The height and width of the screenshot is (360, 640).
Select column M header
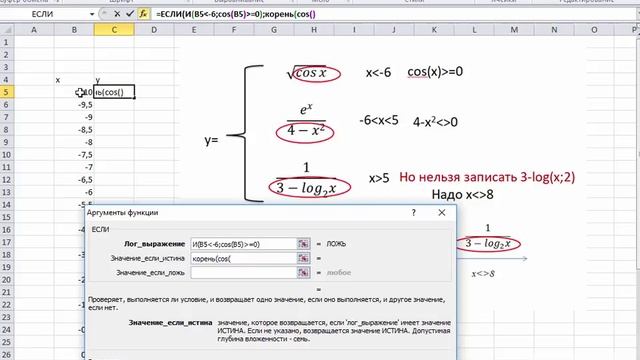tap(514, 30)
